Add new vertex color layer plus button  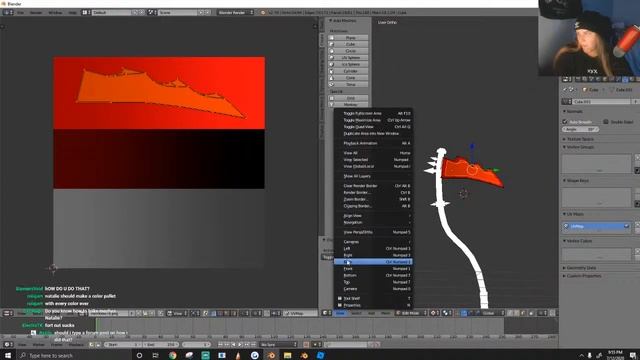637,251
